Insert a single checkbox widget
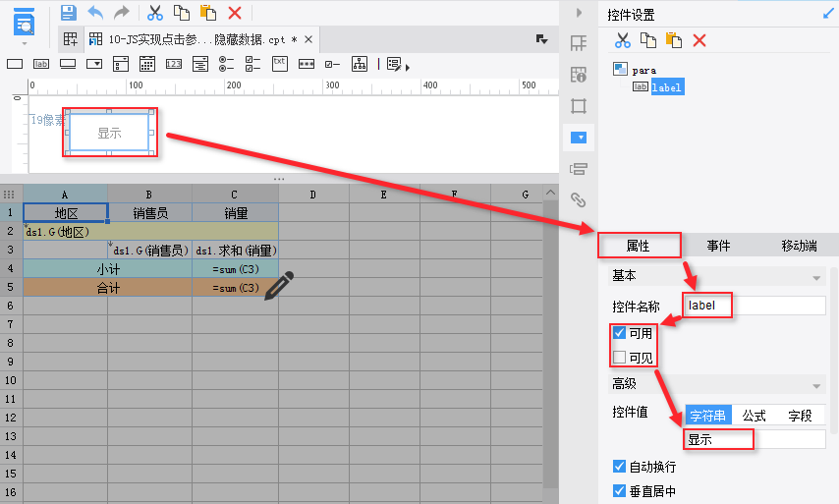 pos(332,64)
